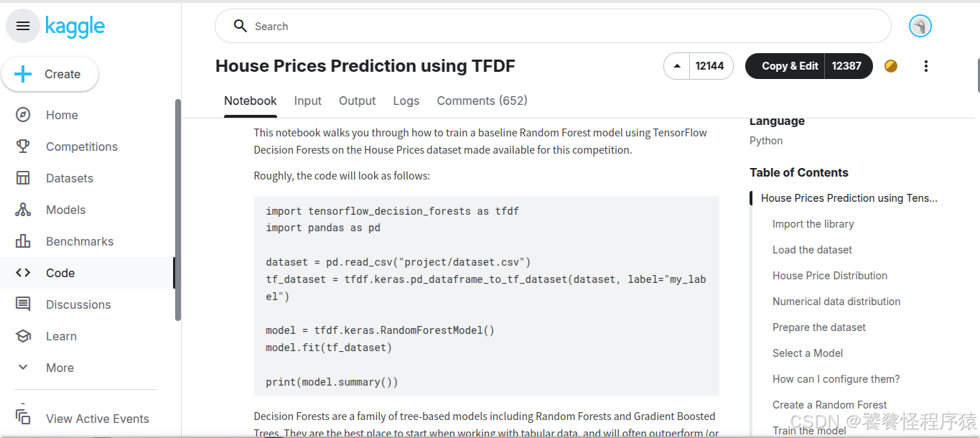Open the Benchmarks bar chart icon

(x=23, y=241)
